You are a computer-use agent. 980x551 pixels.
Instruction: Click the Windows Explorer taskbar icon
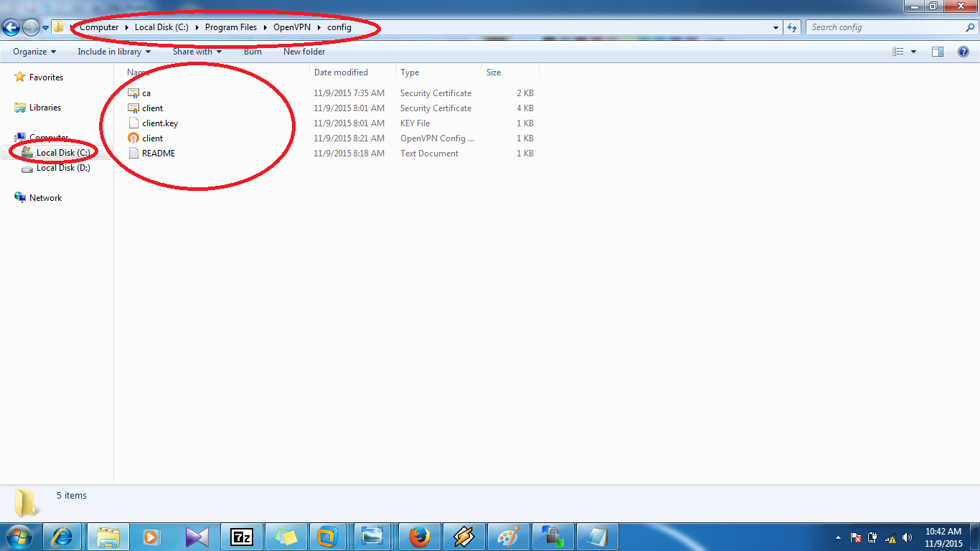pos(108,537)
